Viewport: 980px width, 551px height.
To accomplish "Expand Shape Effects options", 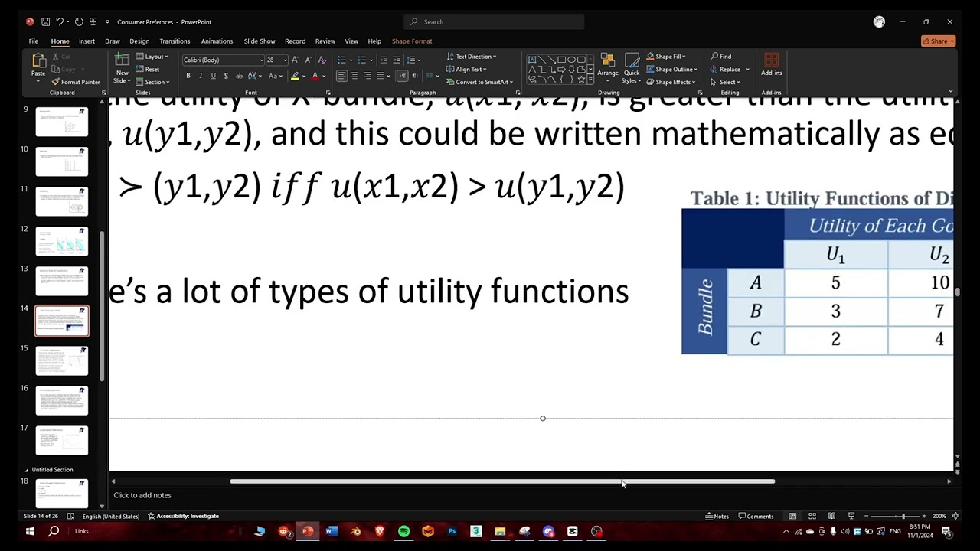I will click(670, 82).
